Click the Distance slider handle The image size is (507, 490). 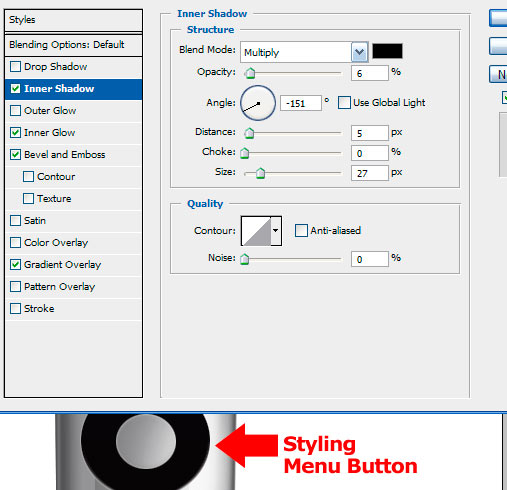(x=249, y=133)
